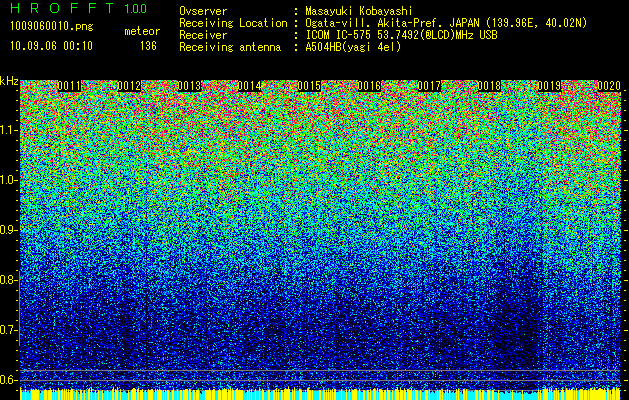Click the 0012 time marker
The width and height of the screenshot is (629, 400).
tap(129, 86)
